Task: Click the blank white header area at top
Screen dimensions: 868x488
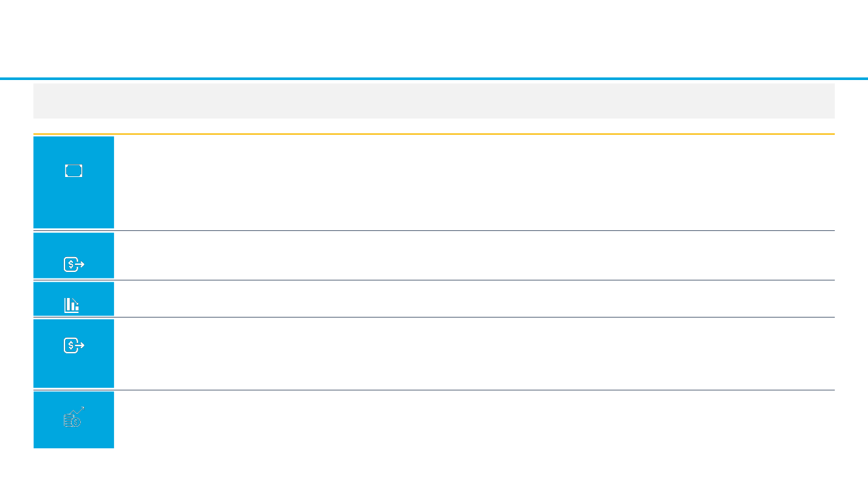Action: [434, 38]
